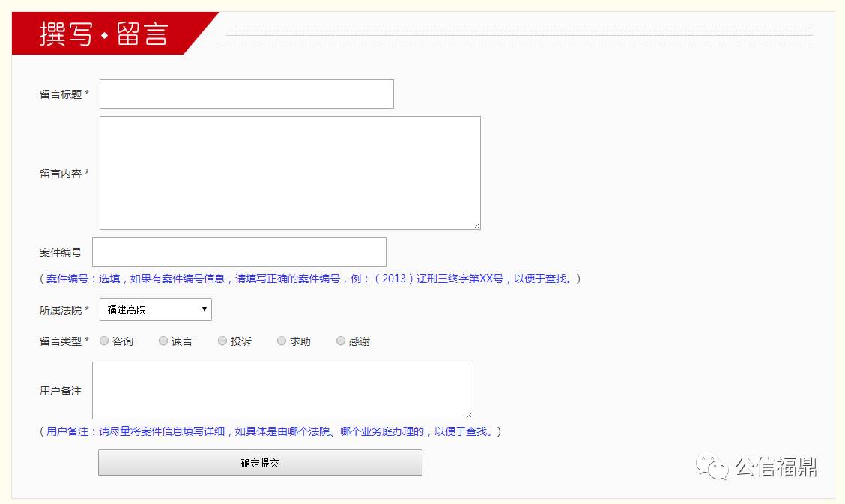This screenshot has width=845, height=504.
Task: Click inside the 留言内容 content textarea
Action: [289, 172]
